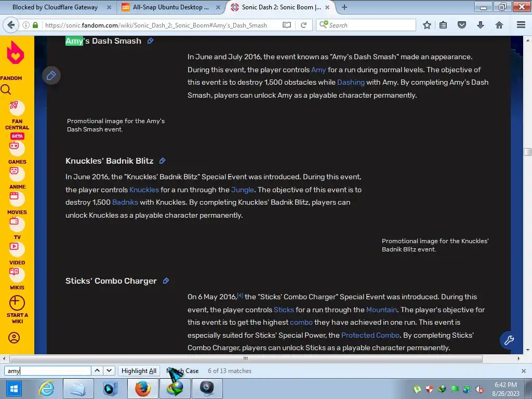The height and width of the screenshot is (399, 532).
Task: Open the user profile icon in sidebar
Action: click(x=14, y=338)
